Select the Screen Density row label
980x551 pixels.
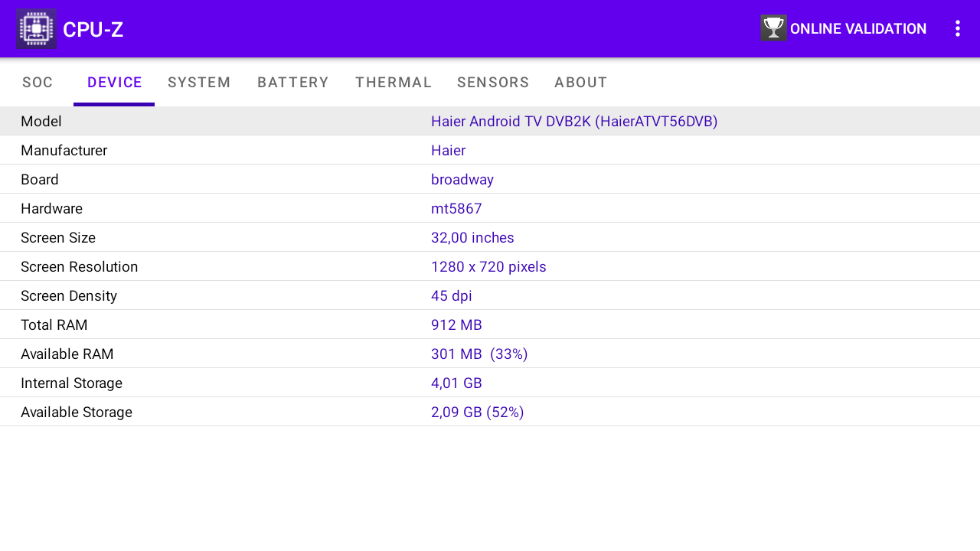[x=69, y=295]
